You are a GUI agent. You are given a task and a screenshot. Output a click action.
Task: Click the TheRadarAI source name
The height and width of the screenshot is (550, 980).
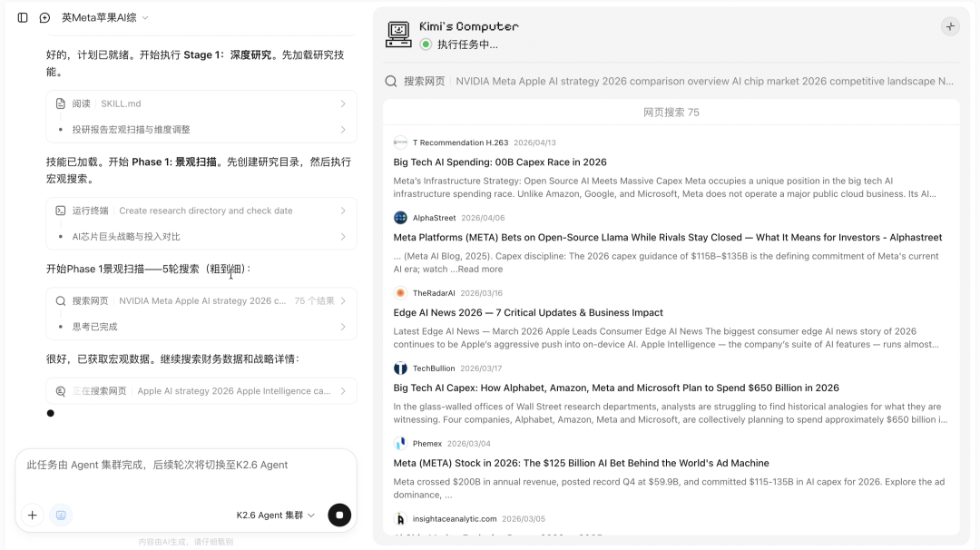coord(434,293)
